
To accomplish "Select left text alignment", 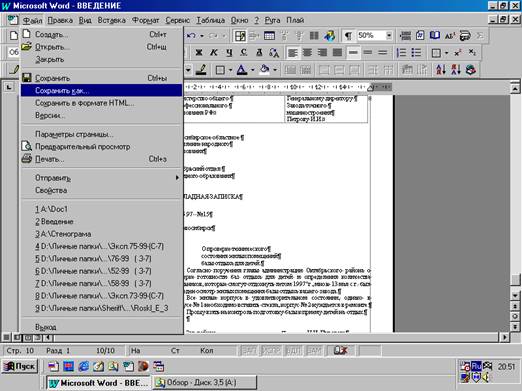I will click(292, 53).
